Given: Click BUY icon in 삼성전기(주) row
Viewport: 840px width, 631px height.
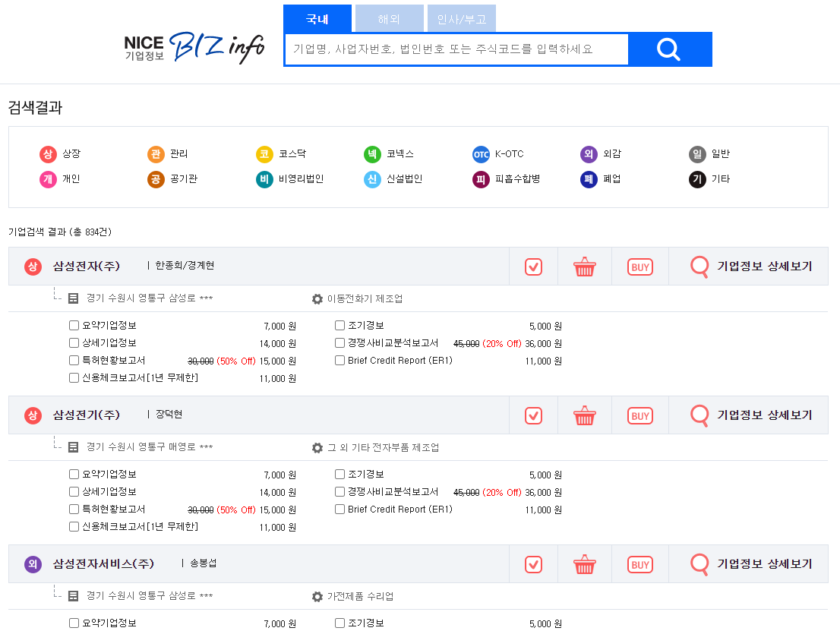Looking at the screenshot, I should 639,415.
